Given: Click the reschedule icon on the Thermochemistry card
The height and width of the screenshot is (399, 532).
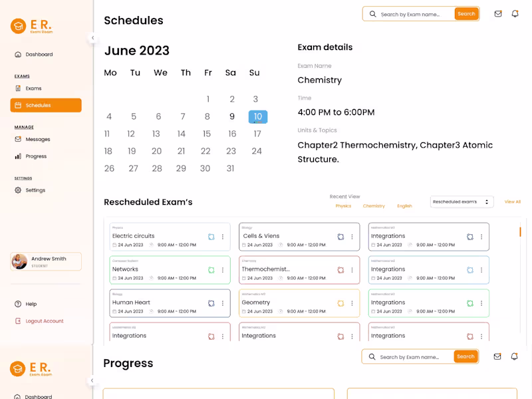Looking at the screenshot, I should (x=340, y=270).
